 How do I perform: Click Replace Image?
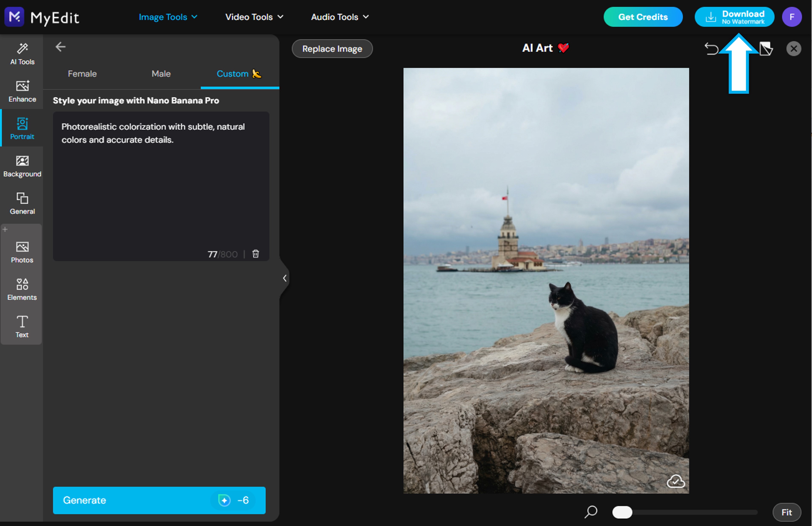[332, 48]
